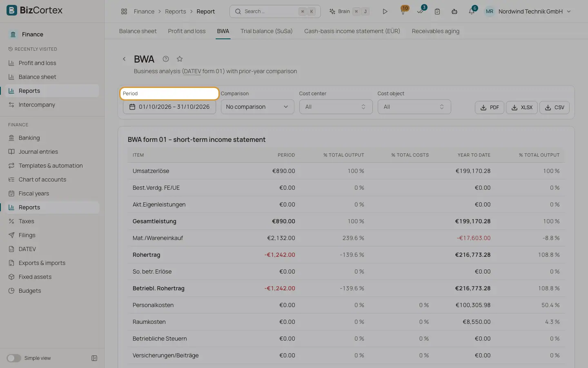Click the apps grid icon before Finance breadcrumb
Viewport: 588px width, 368px height.
tap(124, 11)
